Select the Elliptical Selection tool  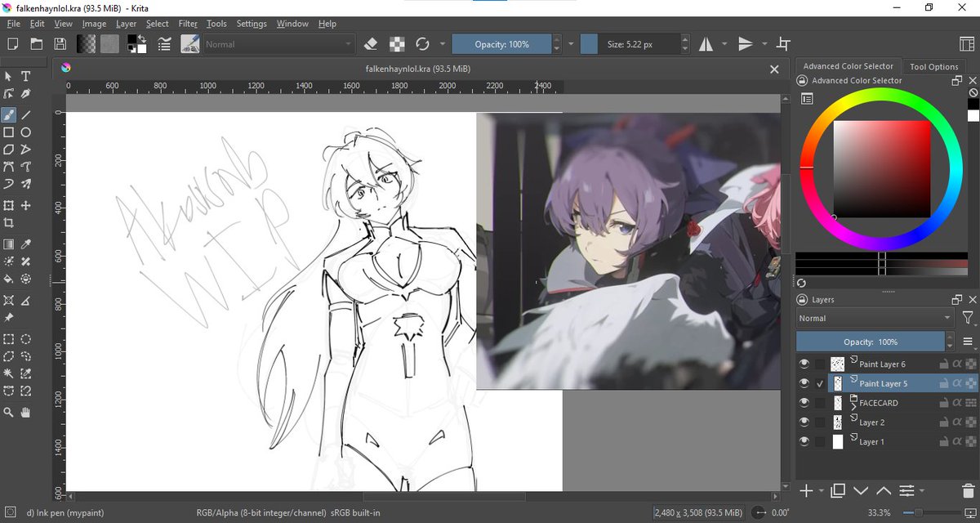pos(25,338)
